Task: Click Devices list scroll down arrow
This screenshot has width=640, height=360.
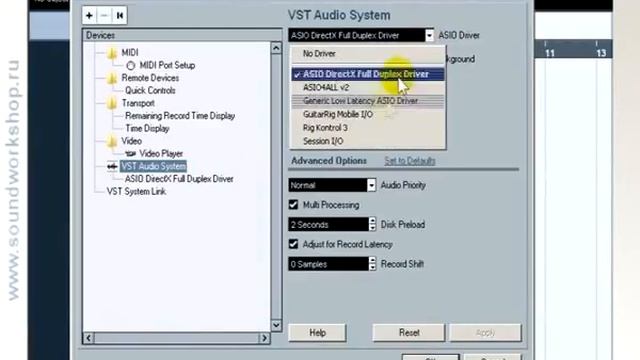Action: click(276, 325)
